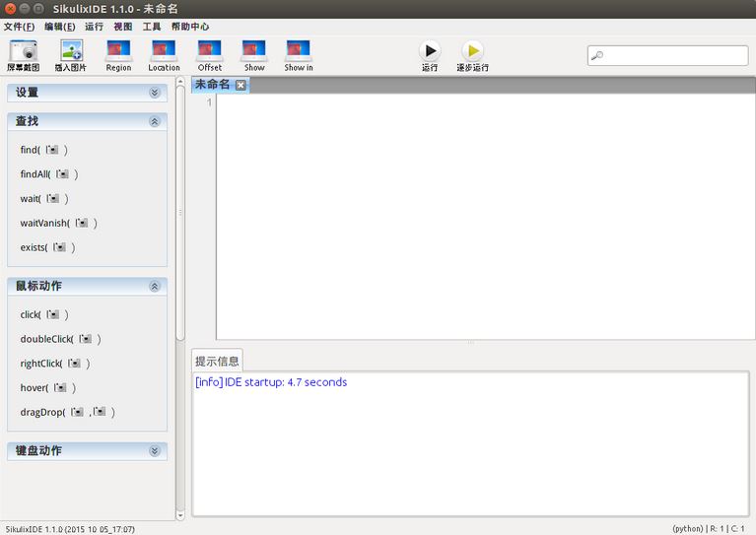
Task: Click the (python) status bar label
Action: click(x=688, y=529)
